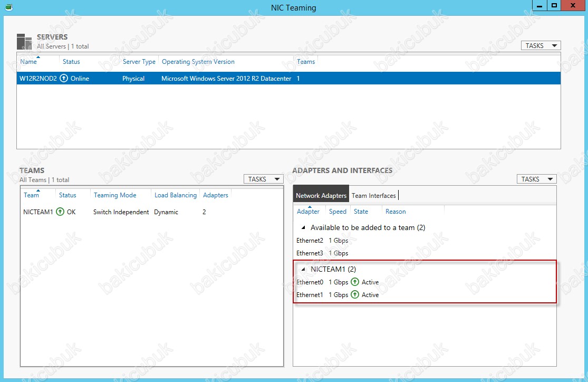Image resolution: width=588 pixels, height=382 pixels.
Task: Open the Teams TASKS dropdown
Action: [x=264, y=179]
